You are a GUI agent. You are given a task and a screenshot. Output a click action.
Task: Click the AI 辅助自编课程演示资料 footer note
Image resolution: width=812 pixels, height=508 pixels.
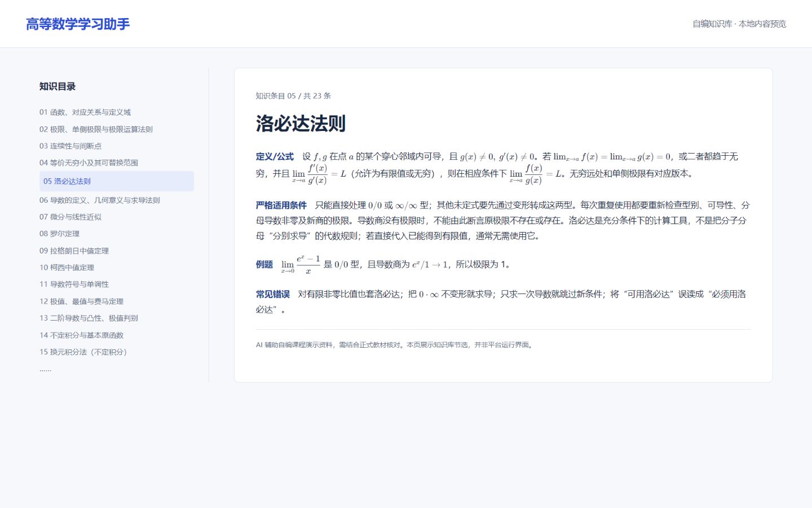point(395,345)
